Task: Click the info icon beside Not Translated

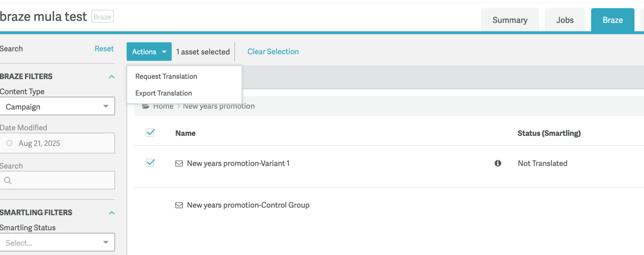Action: (x=498, y=163)
